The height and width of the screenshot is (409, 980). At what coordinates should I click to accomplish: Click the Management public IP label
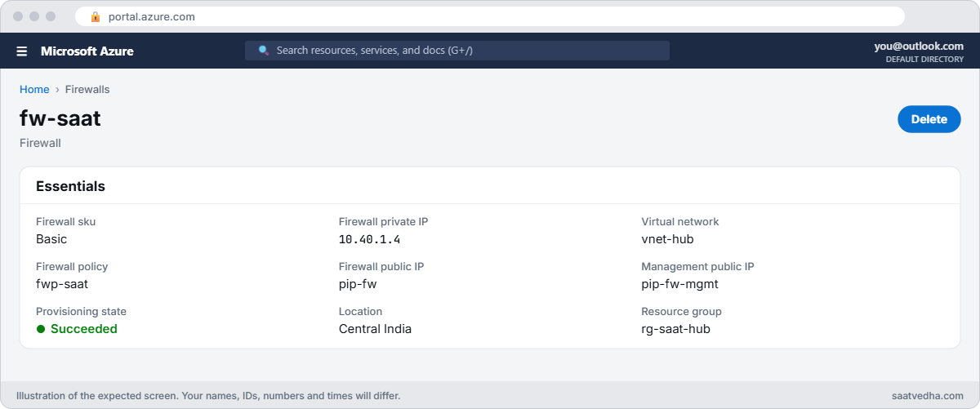pyautogui.click(x=697, y=266)
